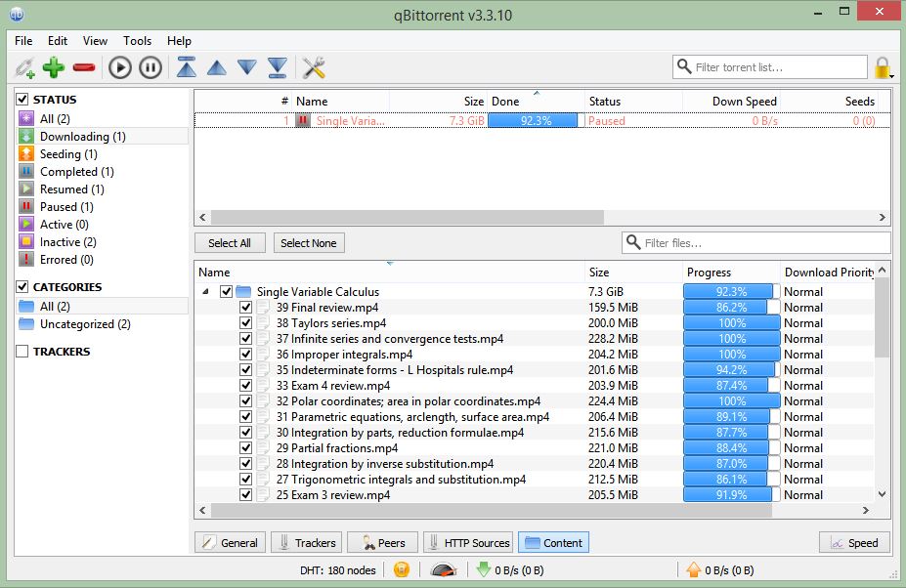Uncheck the Single Variable Calculus folder checkbox
906x588 pixels.
tap(227, 292)
